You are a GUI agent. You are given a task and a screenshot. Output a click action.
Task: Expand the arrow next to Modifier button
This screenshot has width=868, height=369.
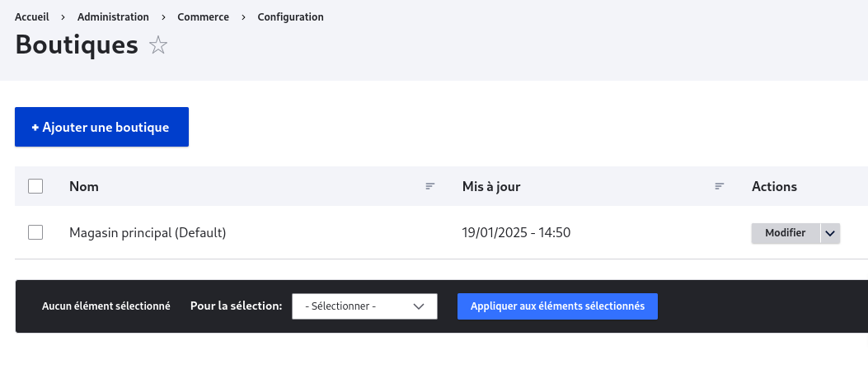830,233
